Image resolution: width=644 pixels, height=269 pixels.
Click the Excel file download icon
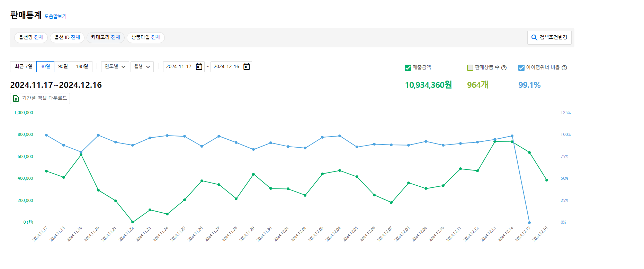pos(16,99)
